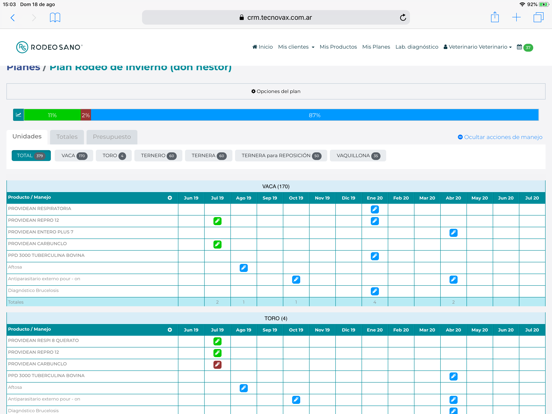Edit VACA Aftosa Ago 19 action
The image size is (552, 414).
click(243, 268)
